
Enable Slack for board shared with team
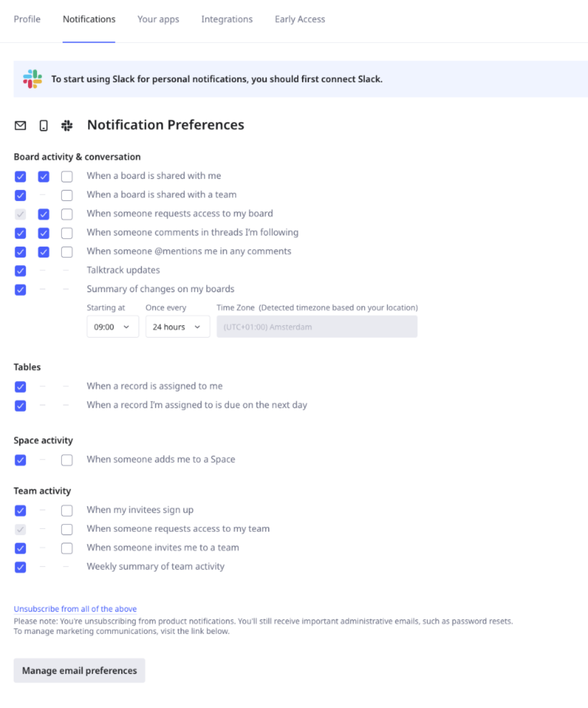tap(67, 195)
